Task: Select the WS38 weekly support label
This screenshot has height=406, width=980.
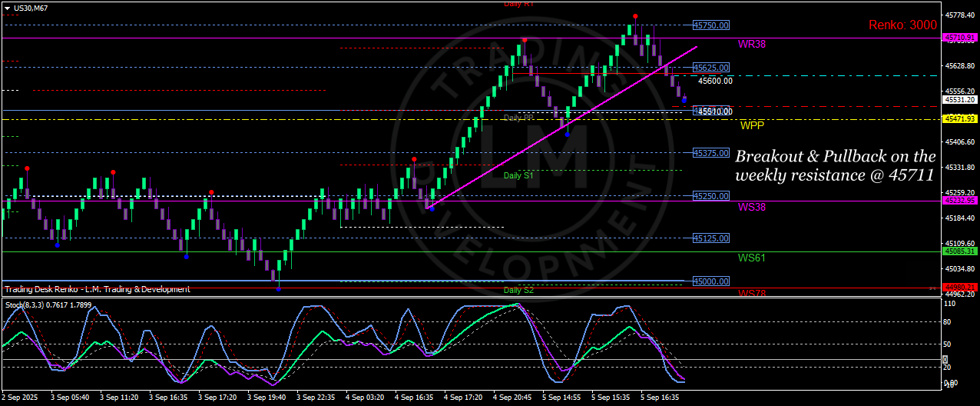Action: pyautogui.click(x=751, y=207)
